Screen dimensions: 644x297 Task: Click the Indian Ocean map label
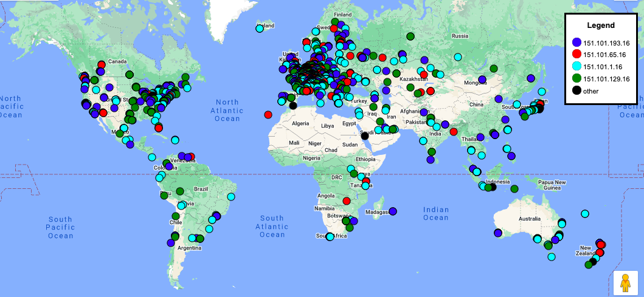[x=436, y=213]
